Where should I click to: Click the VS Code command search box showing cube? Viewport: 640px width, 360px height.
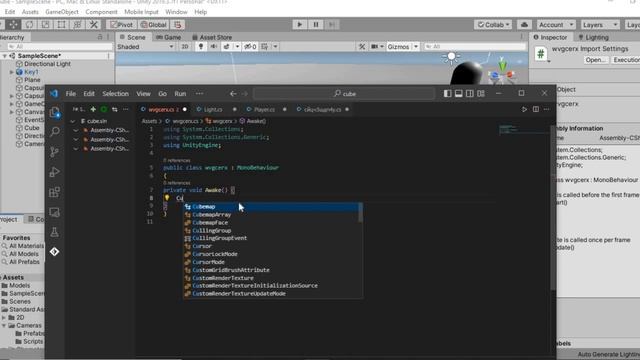344,93
